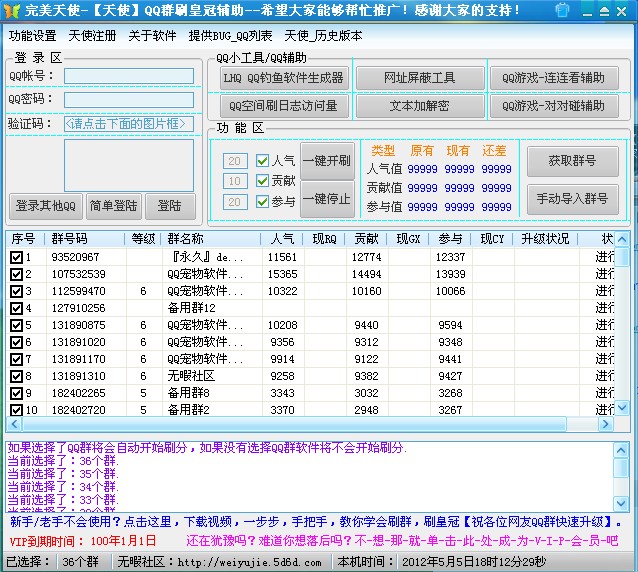638x572 pixels.
Task: Click the 新手/老手不会使用 tutorial link
Action: tap(315, 522)
